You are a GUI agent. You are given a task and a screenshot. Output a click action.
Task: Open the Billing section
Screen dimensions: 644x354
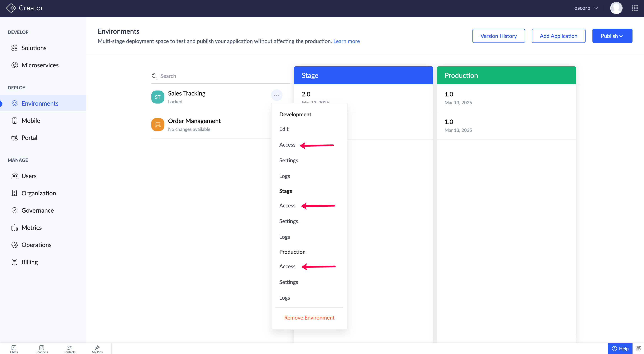click(x=30, y=262)
